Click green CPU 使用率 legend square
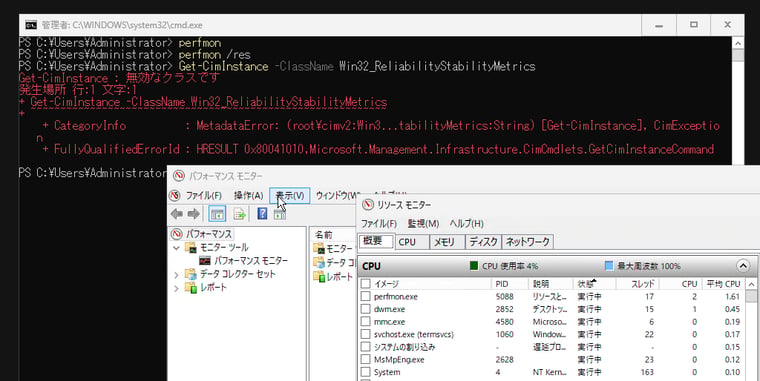The image size is (760, 381). pos(474,266)
